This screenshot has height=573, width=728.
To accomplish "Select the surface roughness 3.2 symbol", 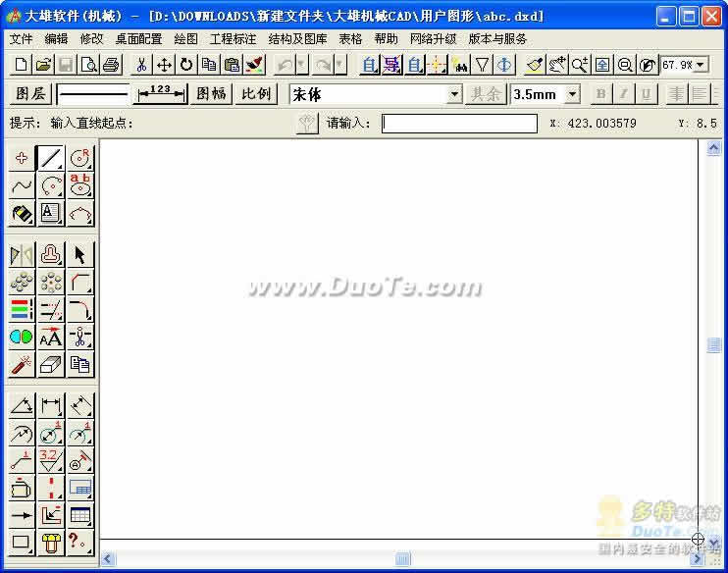I will (51, 460).
